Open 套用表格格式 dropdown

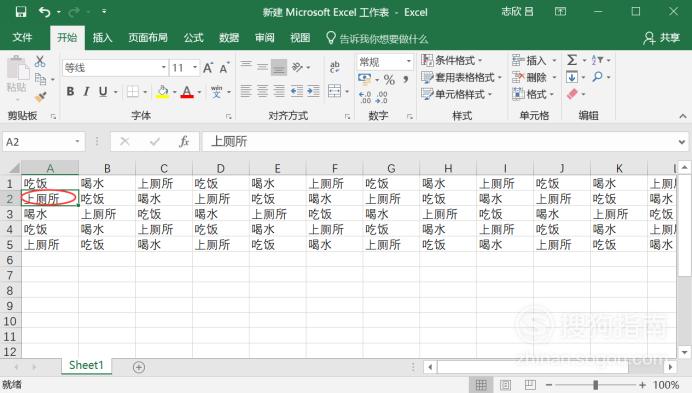pyautogui.click(x=462, y=78)
